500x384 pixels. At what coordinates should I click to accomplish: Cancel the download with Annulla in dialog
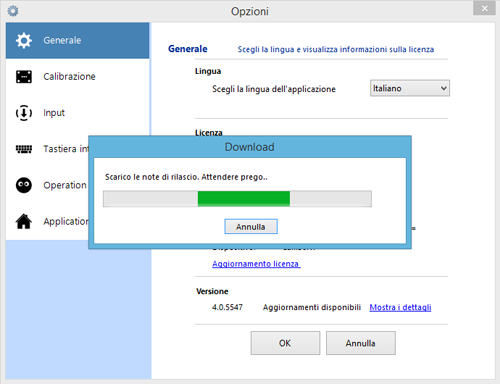coord(251,227)
